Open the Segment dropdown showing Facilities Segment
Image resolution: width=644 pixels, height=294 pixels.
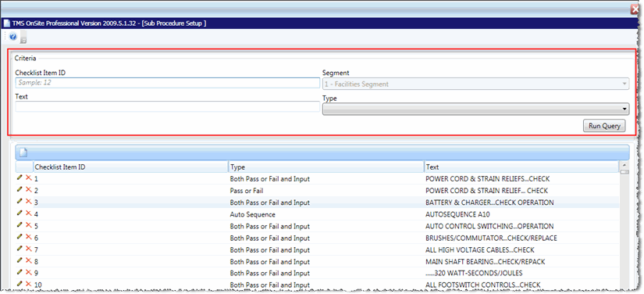(475, 84)
